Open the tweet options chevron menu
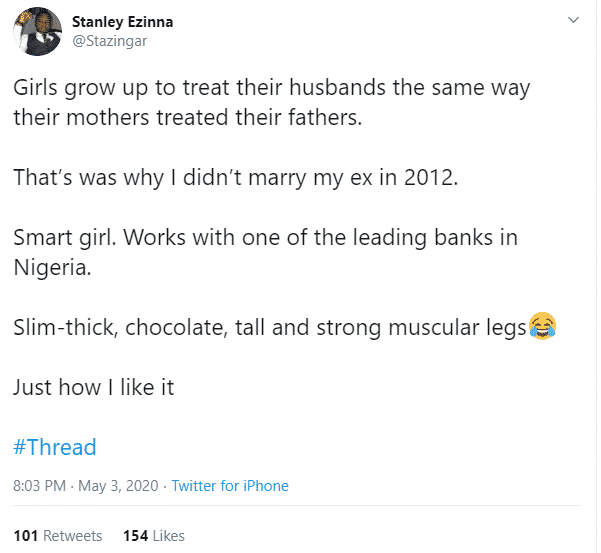601x553 pixels. click(x=574, y=20)
